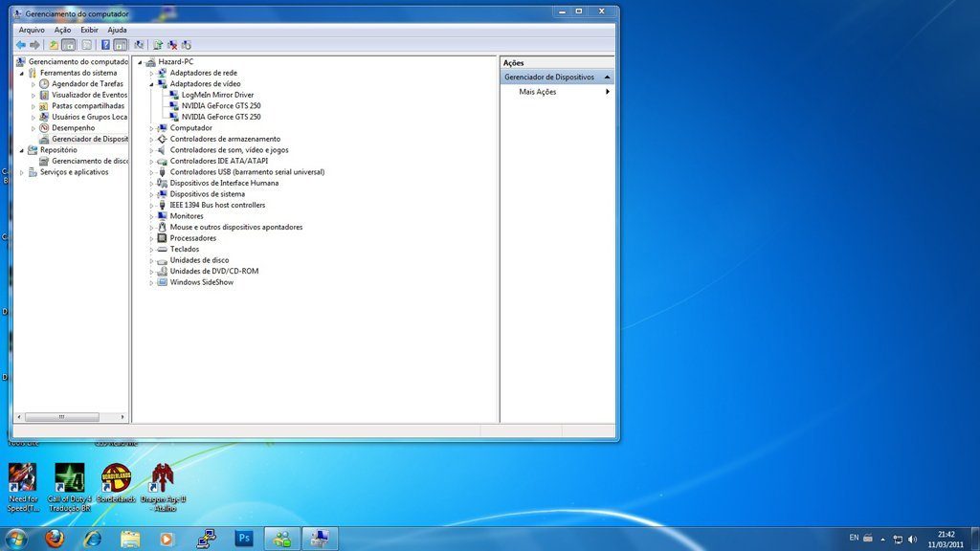Select Mouse e outros dispositivos apontadores
Screen dimensions: 980x551
click(x=236, y=228)
